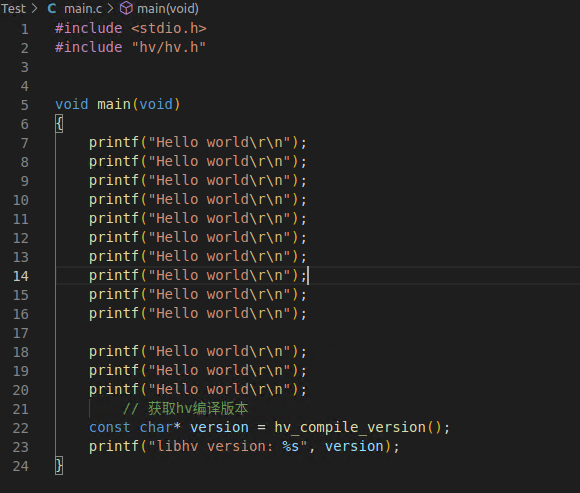Image resolution: width=580 pixels, height=493 pixels.
Task: Click the void main(void) declaration
Action: click(118, 104)
